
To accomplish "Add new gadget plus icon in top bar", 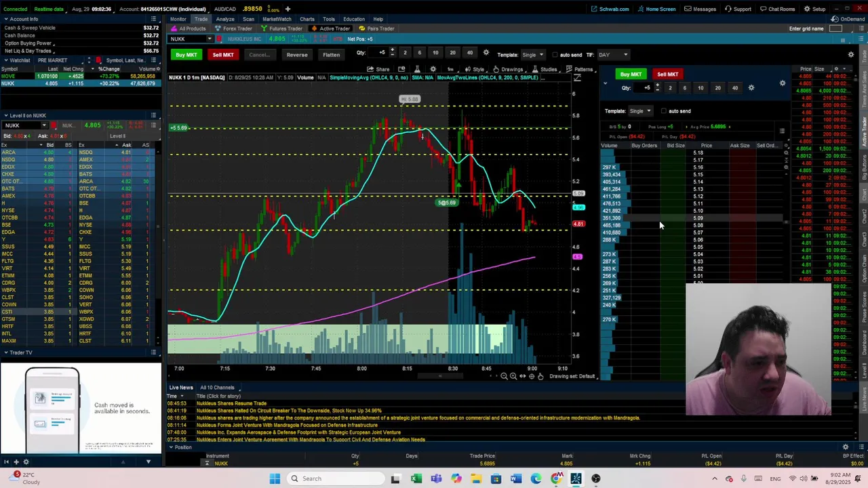I will tap(288, 9).
